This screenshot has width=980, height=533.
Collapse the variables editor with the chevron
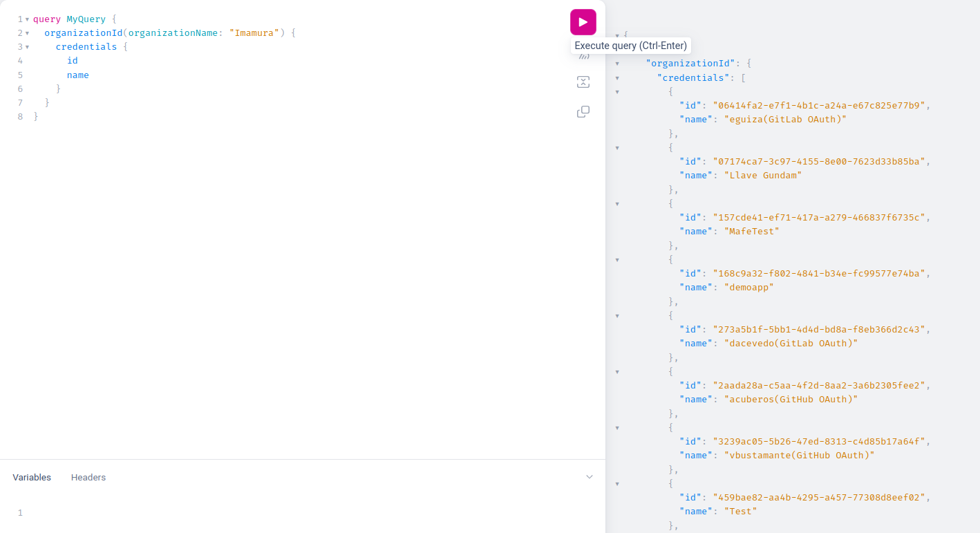pyautogui.click(x=590, y=477)
